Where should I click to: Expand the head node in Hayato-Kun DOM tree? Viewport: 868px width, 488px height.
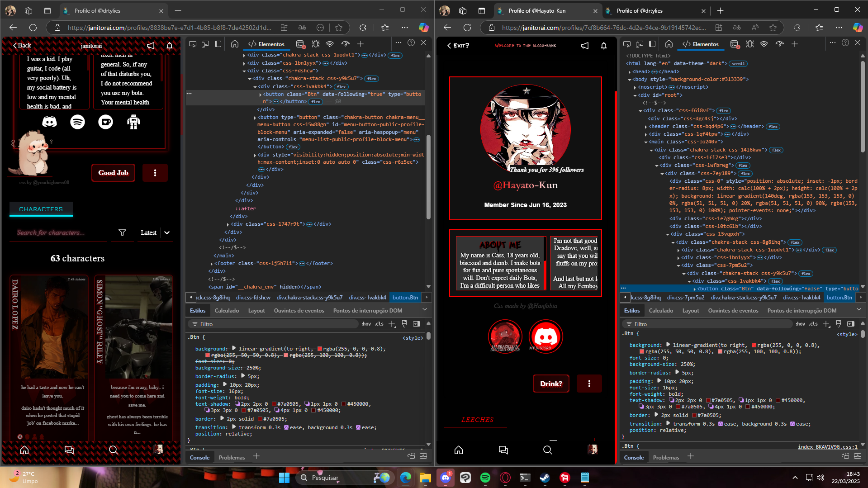tap(630, 72)
